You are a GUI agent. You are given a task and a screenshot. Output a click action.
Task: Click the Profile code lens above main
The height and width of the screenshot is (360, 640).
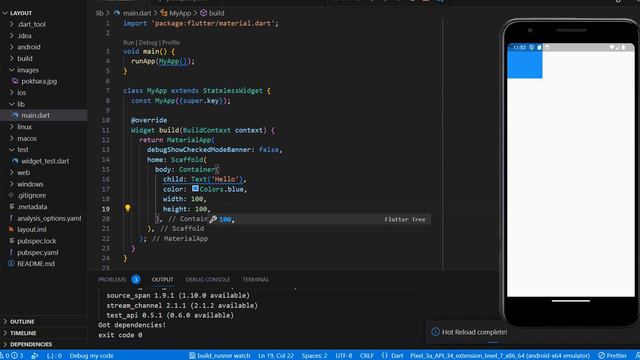[x=171, y=42]
